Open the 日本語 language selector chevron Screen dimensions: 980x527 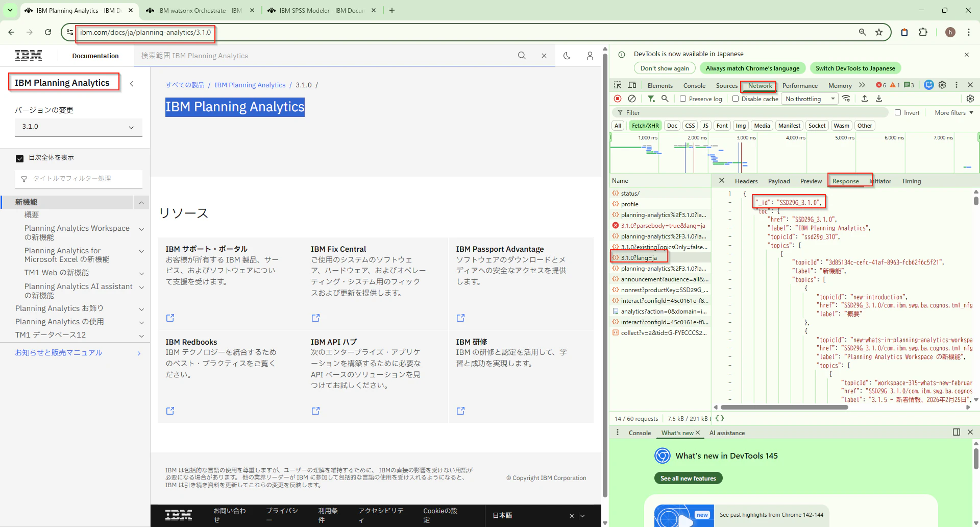(x=582, y=516)
